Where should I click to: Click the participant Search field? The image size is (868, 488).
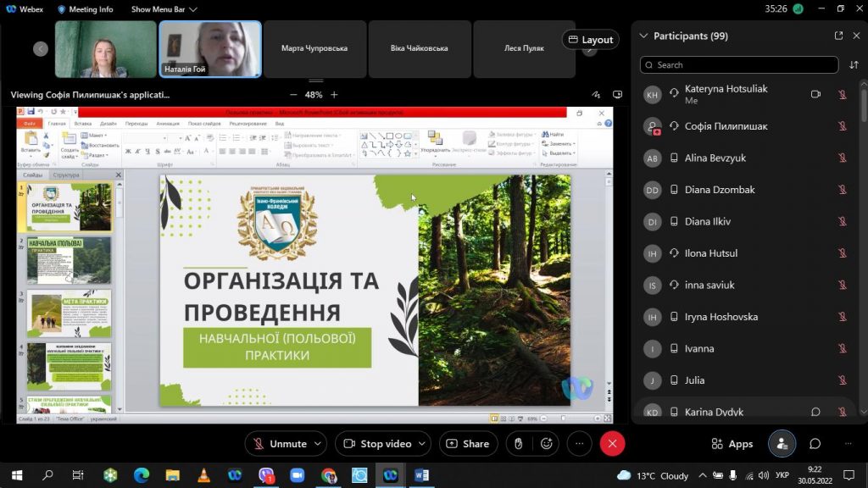click(x=738, y=65)
